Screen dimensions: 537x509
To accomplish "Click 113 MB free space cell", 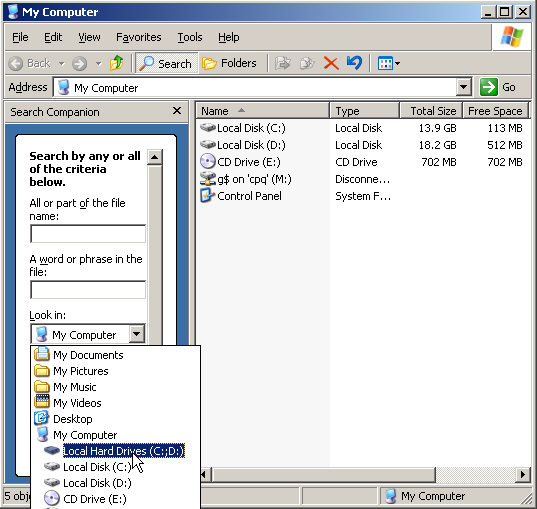I will coord(505,128).
